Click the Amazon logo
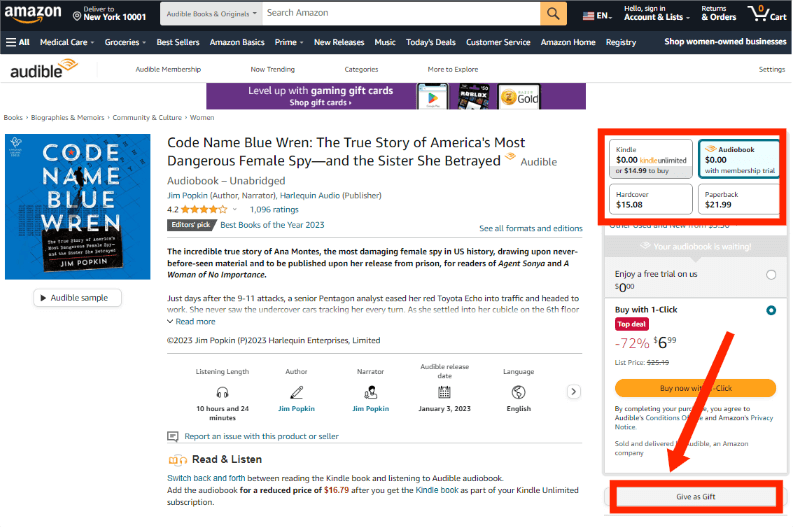The height and width of the screenshot is (527, 793). point(32,14)
